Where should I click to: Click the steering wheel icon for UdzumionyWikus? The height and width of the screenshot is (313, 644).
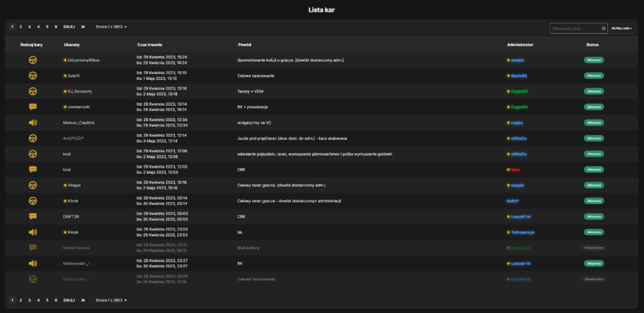[33, 60]
